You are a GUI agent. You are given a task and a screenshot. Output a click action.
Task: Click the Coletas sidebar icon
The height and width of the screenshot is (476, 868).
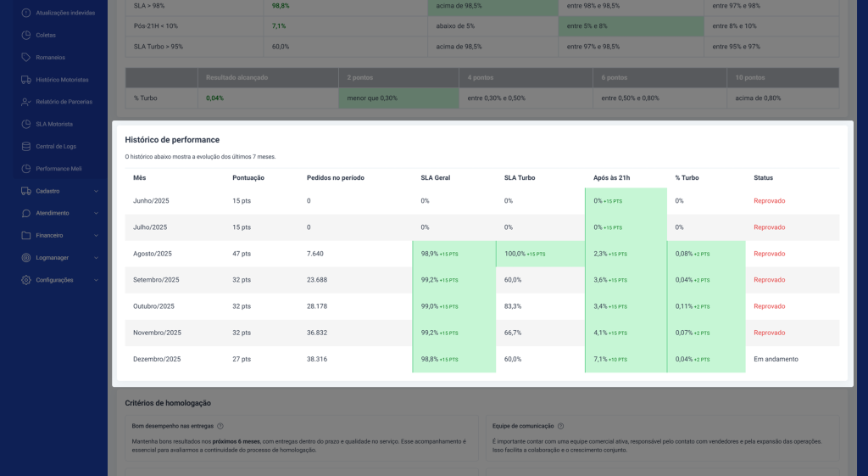click(x=26, y=35)
